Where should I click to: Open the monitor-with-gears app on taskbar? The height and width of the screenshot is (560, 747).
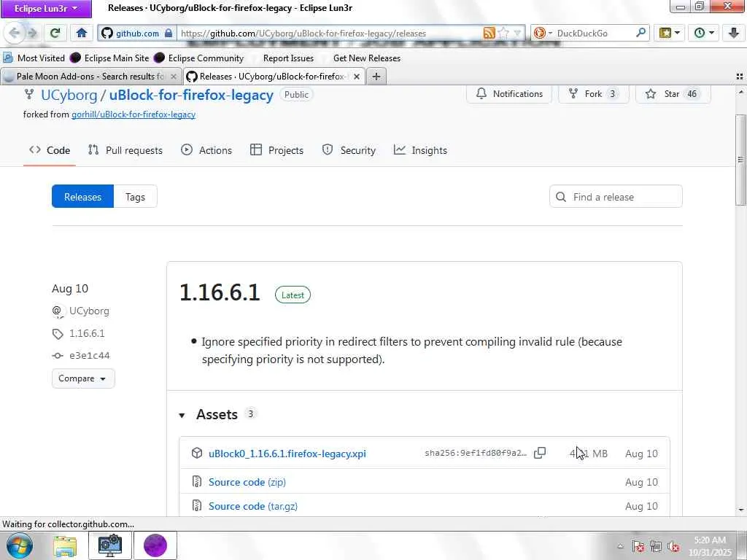click(110, 545)
